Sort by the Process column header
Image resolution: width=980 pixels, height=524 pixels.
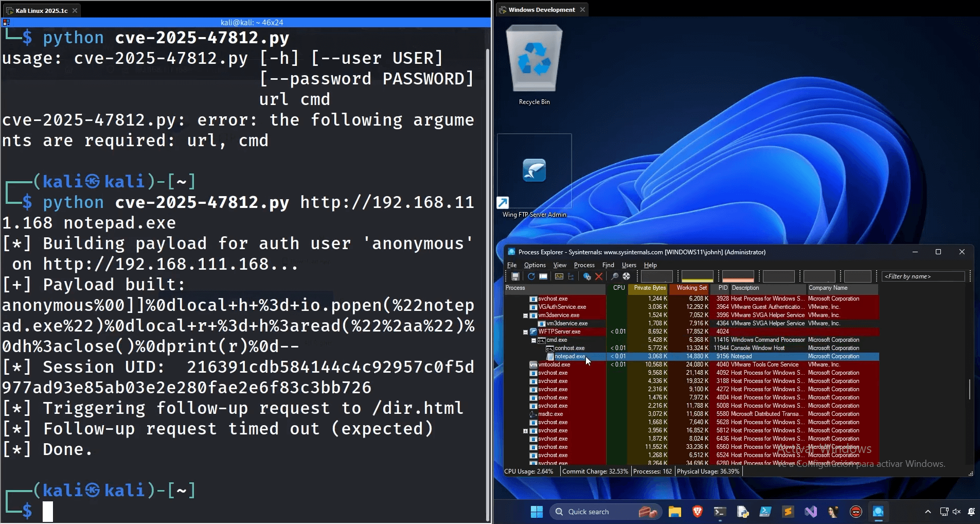coord(555,288)
